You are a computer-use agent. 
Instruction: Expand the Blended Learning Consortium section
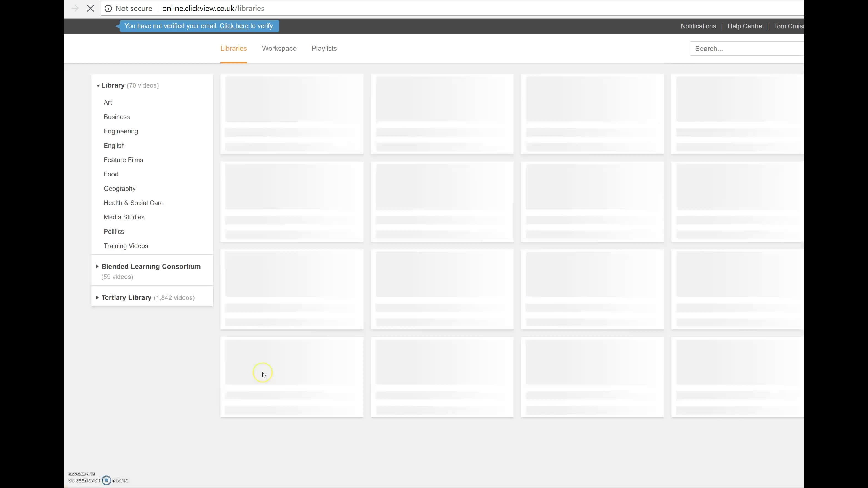[x=97, y=266]
